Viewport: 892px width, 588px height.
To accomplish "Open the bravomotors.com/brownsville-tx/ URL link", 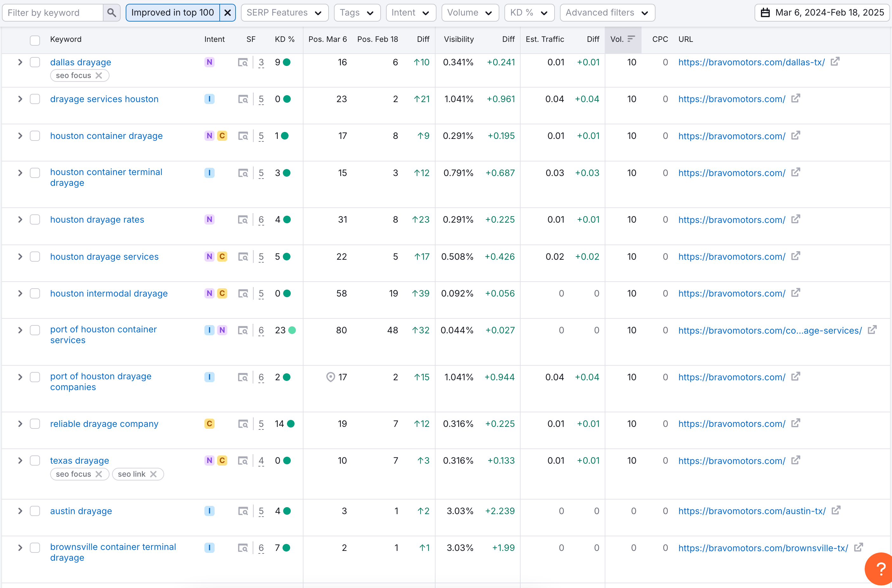I will pos(763,548).
